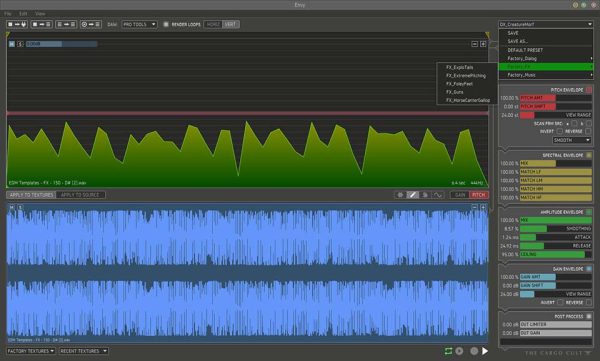The height and width of the screenshot is (361, 600).
Task: Start playback with the play arrow
Action: click(x=485, y=351)
